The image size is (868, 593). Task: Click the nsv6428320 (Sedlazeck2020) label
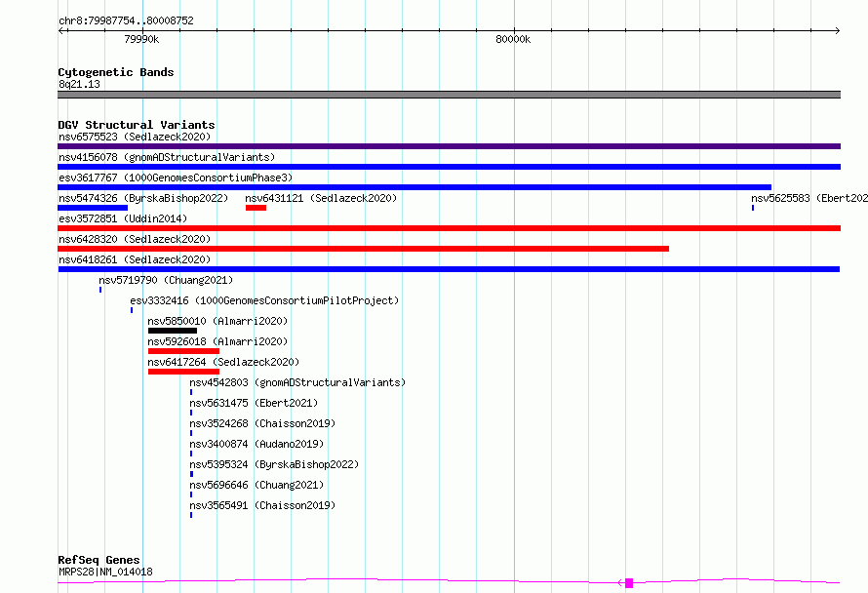click(x=135, y=239)
